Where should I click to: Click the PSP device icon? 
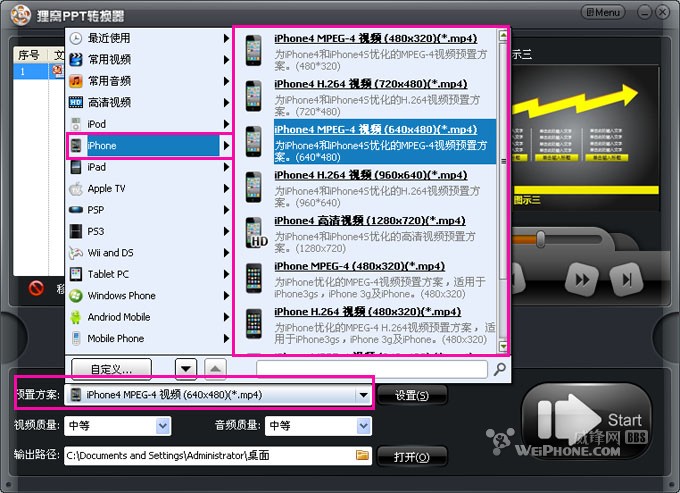click(76, 210)
